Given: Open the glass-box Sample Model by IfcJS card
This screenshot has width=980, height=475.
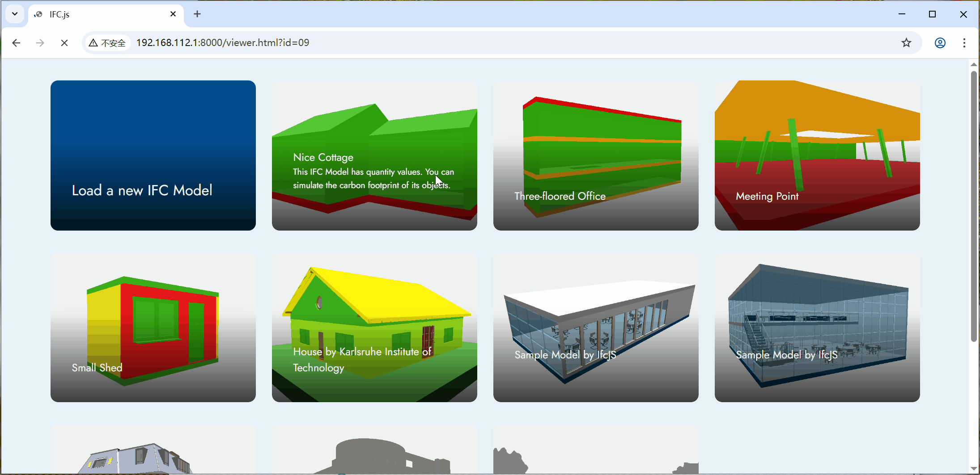Looking at the screenshot, I should point(817,327).
